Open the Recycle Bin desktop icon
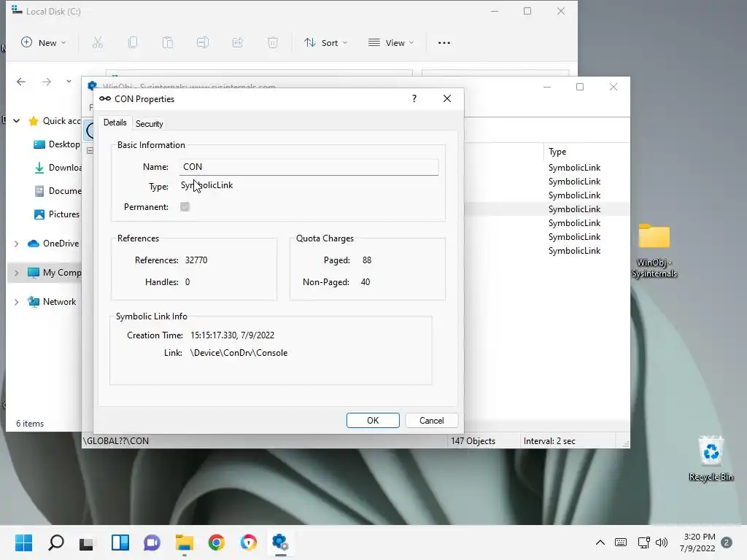 coord(711,459)
